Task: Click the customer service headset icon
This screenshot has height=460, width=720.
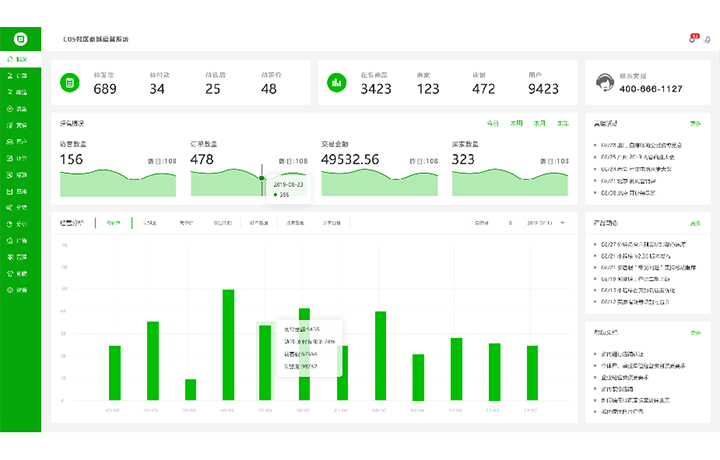Action: tap(604, 82)
